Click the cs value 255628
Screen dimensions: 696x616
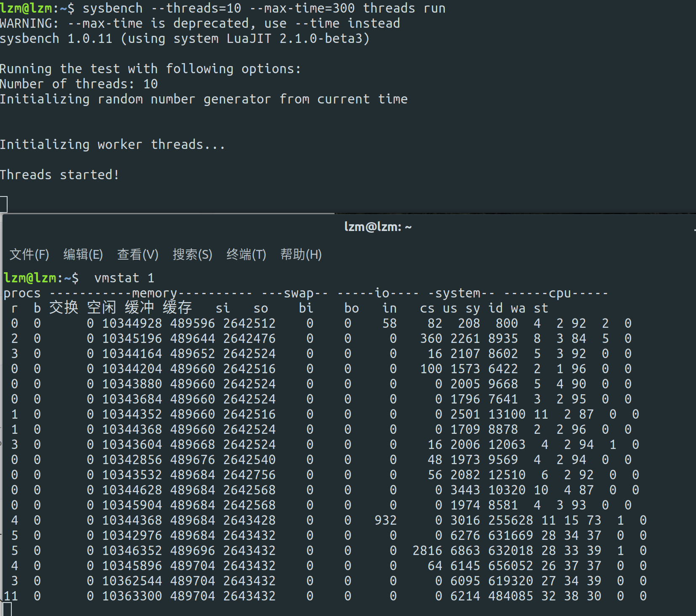(511, 520)
